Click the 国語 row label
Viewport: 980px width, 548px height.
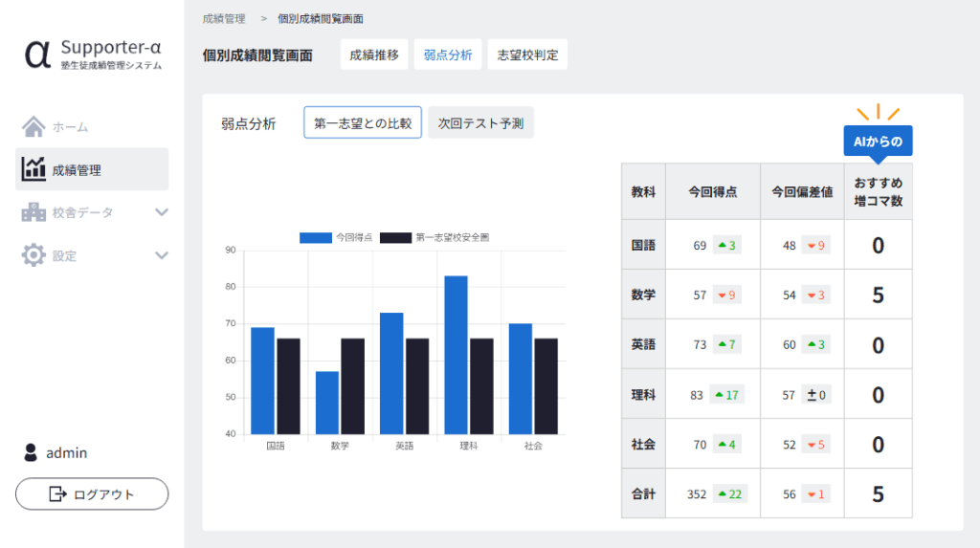tap(643, 245)
